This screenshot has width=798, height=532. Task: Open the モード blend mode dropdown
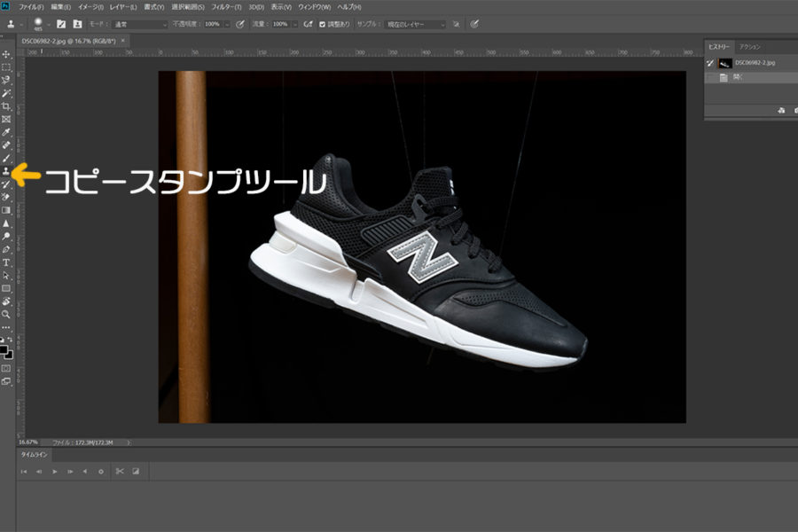[139, 25]
